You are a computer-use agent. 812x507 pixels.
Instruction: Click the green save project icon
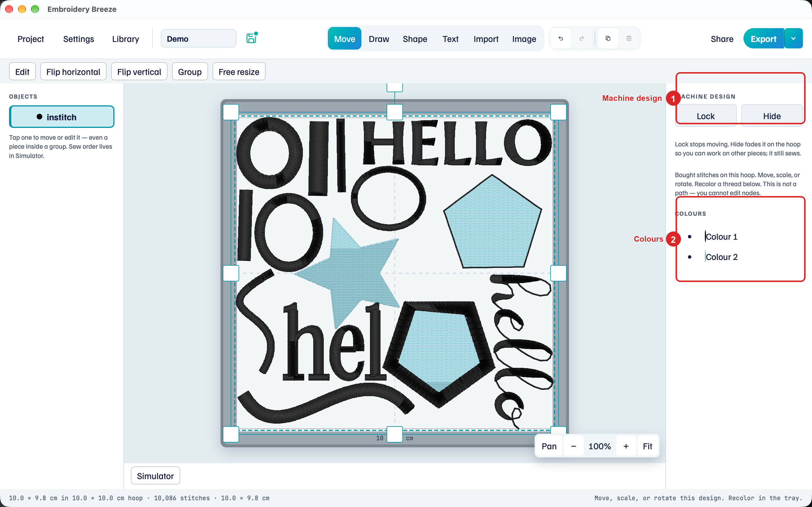tap(252, 38)
